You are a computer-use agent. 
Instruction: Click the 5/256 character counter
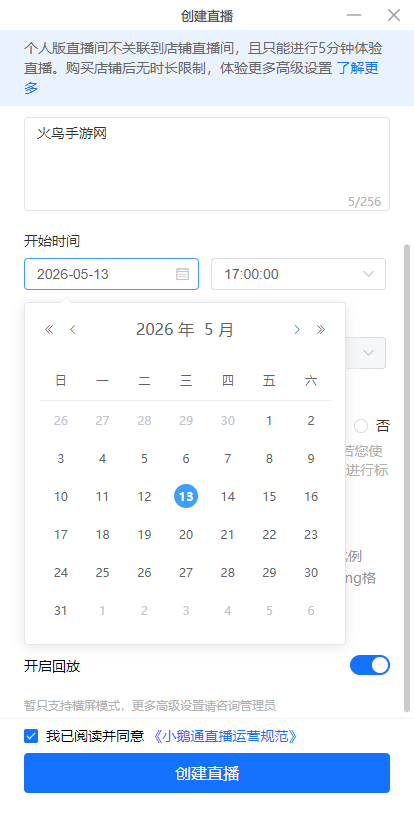[x=365, y=202]
